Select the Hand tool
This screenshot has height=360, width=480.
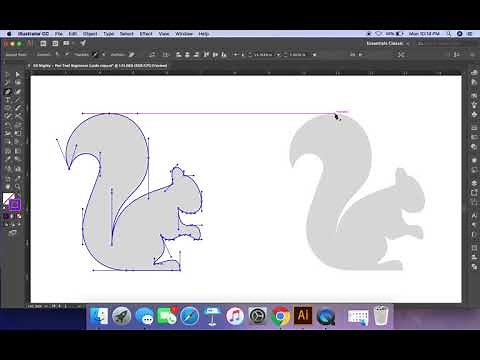click(x=7, y=187)
